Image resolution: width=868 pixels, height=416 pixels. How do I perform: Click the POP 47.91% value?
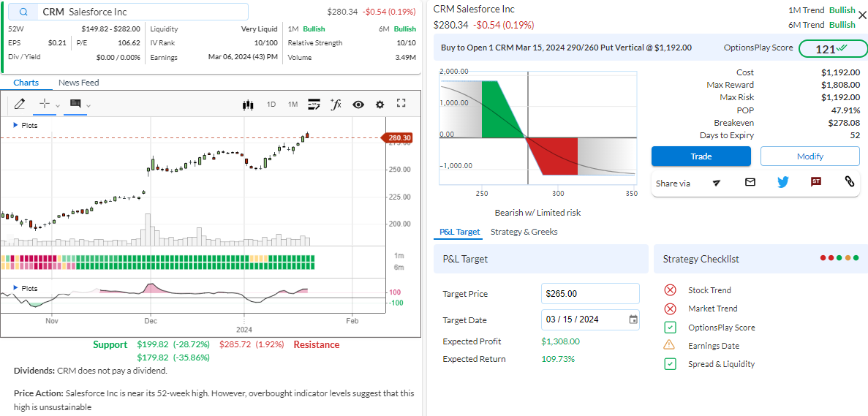point(845,110)
